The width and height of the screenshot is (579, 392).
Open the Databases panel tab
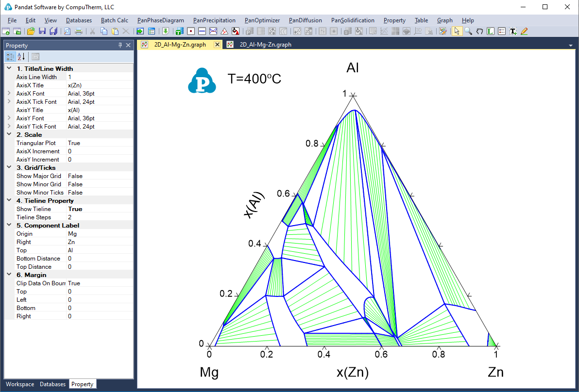pyautogui.click(x=52, y=384)
